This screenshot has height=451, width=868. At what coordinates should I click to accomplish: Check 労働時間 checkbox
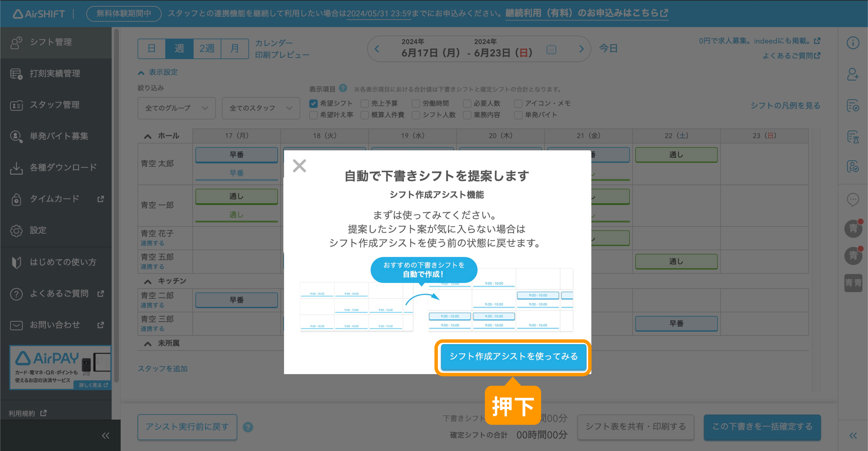click(x=416, y=104)
